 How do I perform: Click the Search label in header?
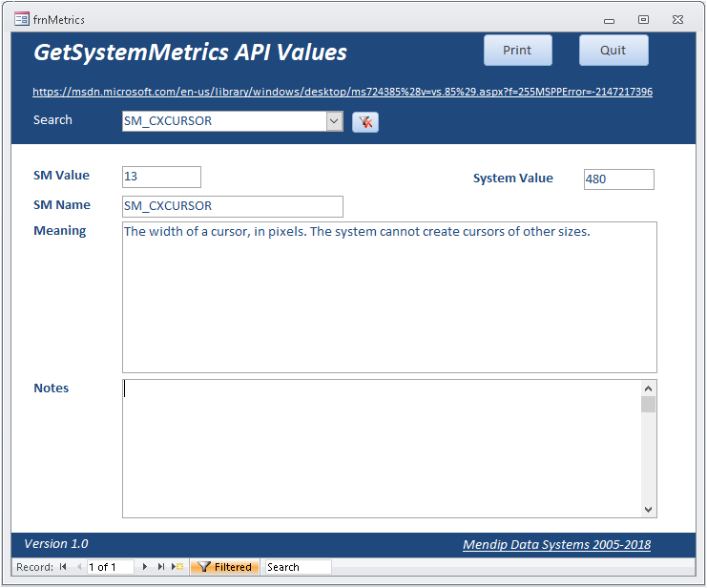click(52, 120)
